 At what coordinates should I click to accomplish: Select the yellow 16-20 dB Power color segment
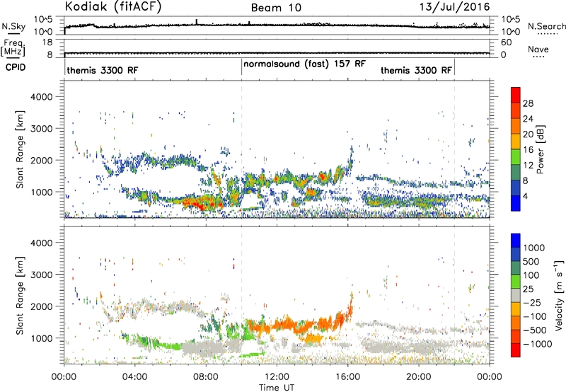click(516, 142)
